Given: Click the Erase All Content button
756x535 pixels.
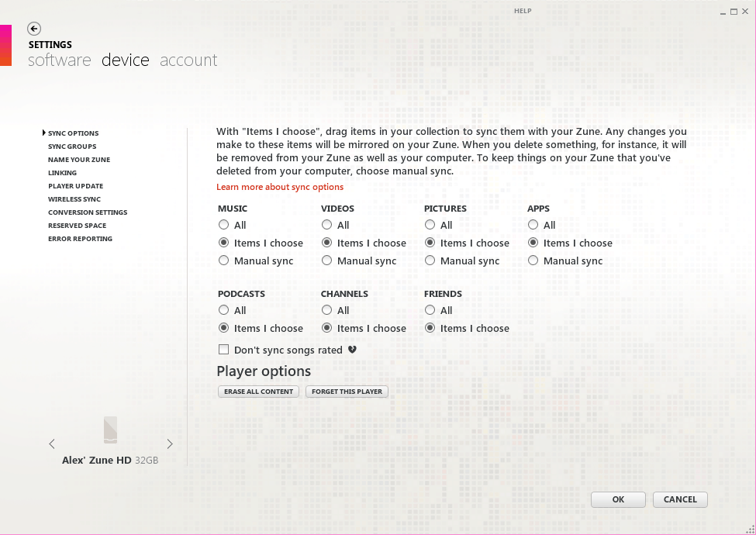Looking at the screenshot, I should [258, 392].
